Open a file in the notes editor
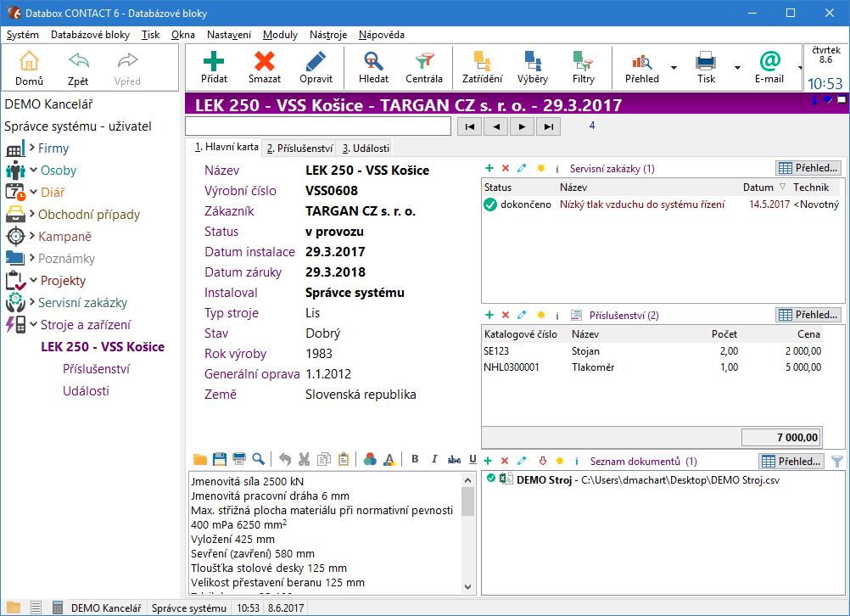Viewport: 850px width, 616px height. 200,459
